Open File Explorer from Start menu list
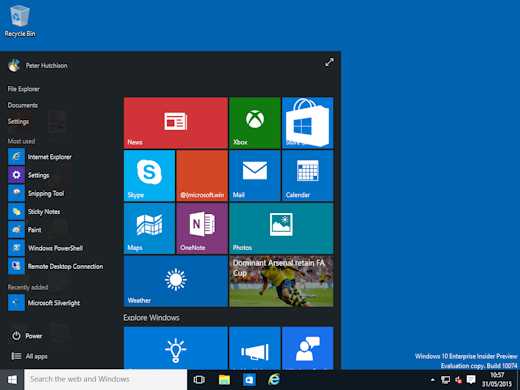The height and width of the screenshot is (390, 520). (24, 89)
